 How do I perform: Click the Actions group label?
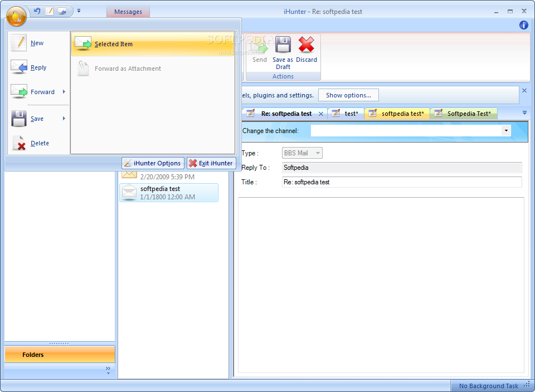pos(283,76)
